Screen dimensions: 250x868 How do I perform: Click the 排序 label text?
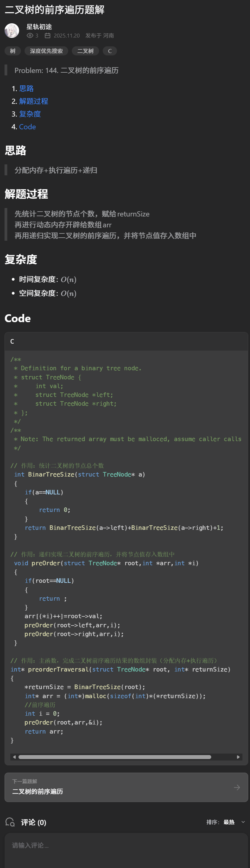(x=212, y=822)
